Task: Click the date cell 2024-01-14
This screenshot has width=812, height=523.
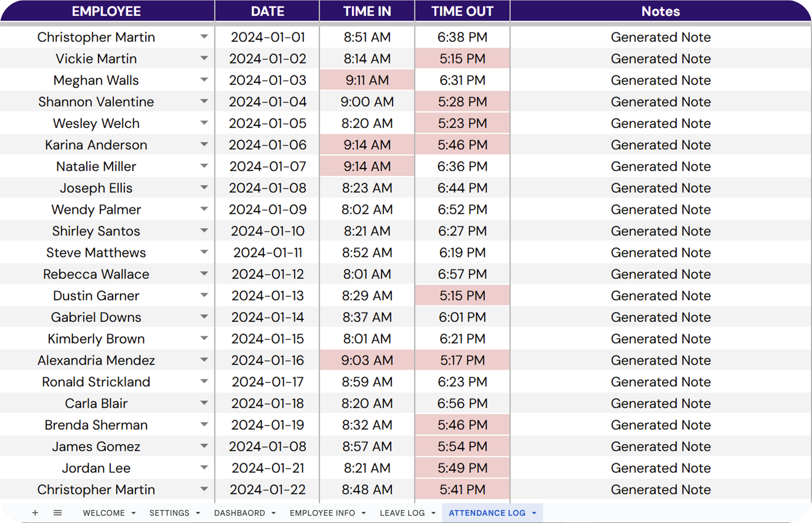Action: coord(268,317)
